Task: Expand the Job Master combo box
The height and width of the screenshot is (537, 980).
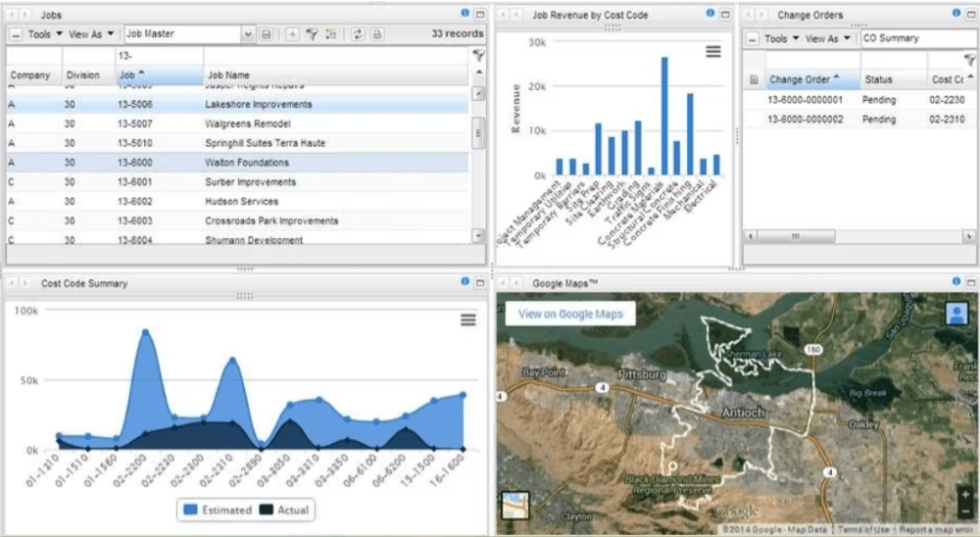Action: click(248, 34)
